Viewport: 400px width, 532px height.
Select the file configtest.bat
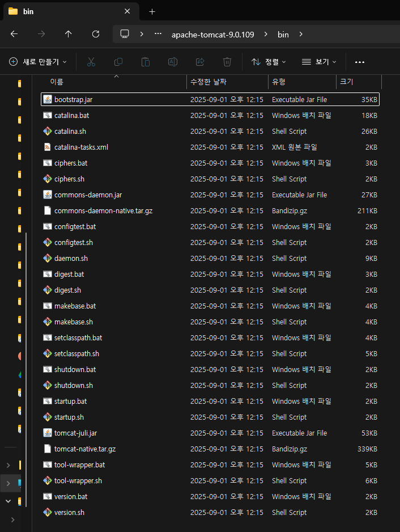(210, 227)
